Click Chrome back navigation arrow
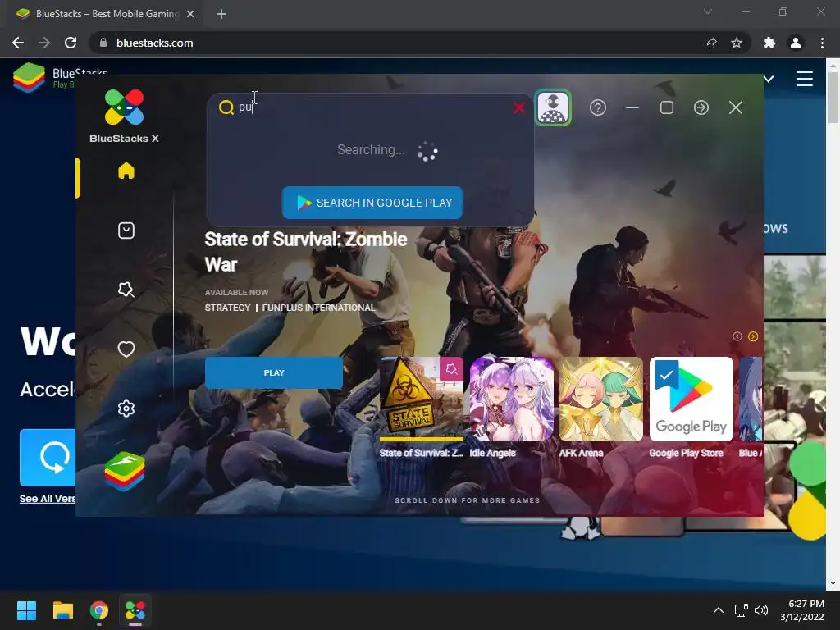 coord(18,43)
